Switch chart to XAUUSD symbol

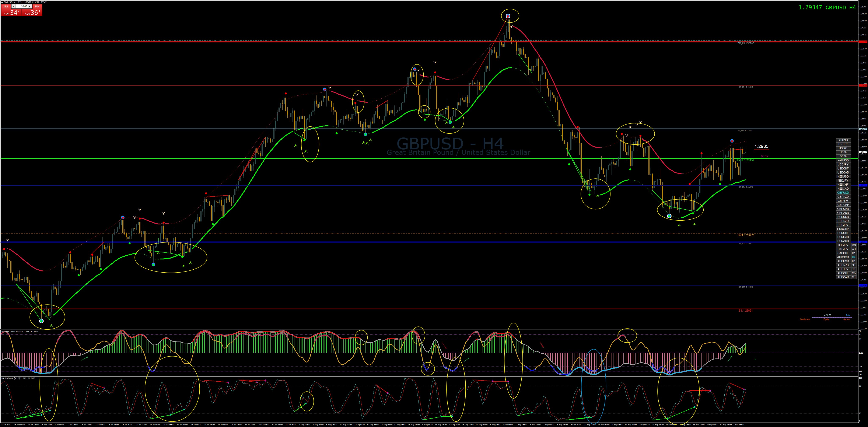[843, 160]
